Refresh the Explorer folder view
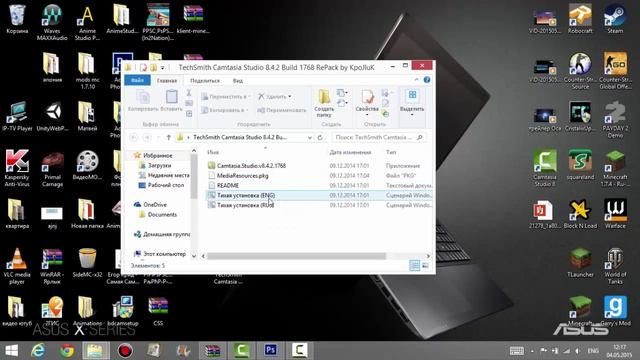Viewport: 640px width, 360px height. pyautogui.click(x=320, y=138)
